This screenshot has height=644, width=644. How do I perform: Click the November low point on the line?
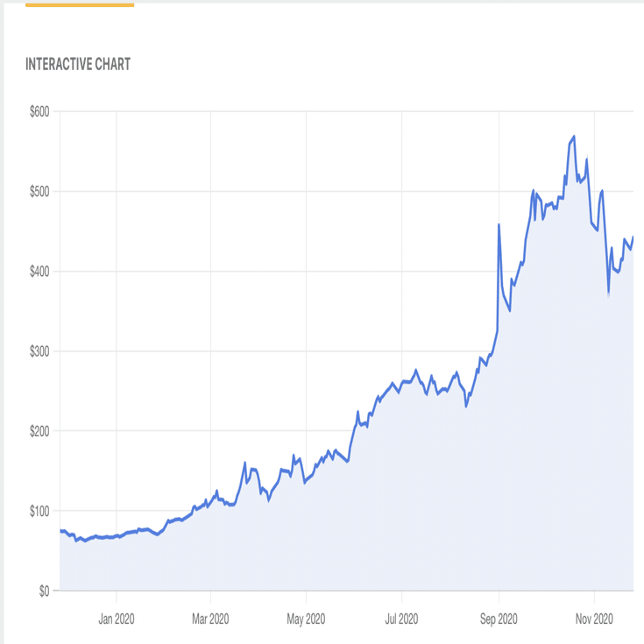[609, 293]
